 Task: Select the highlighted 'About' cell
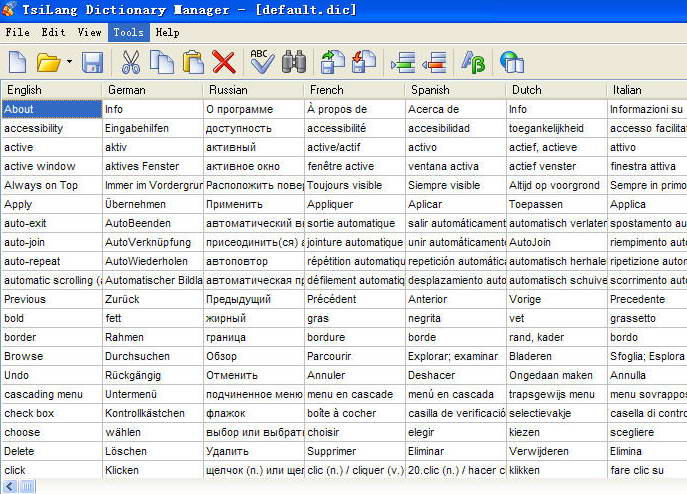[x=52, y=109]
